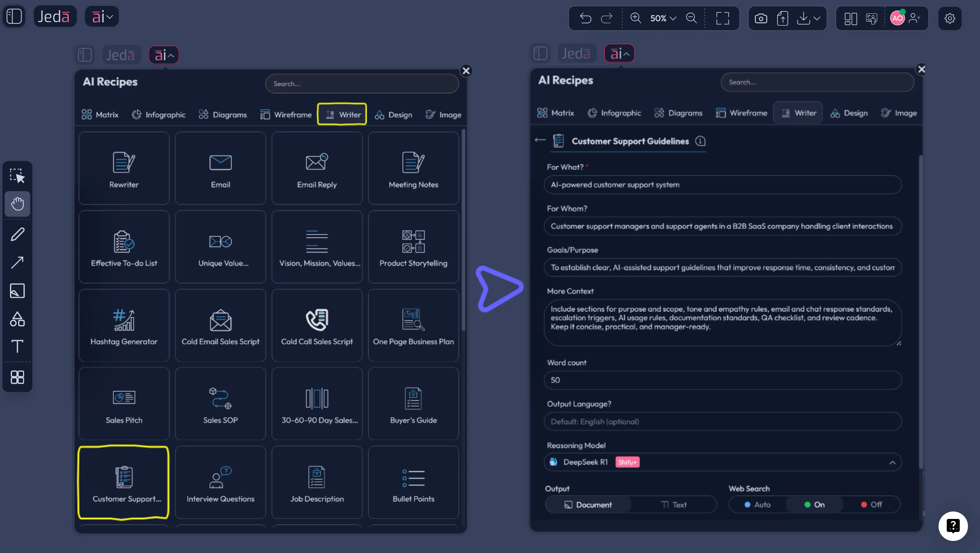Select the Image tab in right AI Recipes panel
Viewport: 980px width, 553px height.
pyautogui.click(x=899, y=113)
